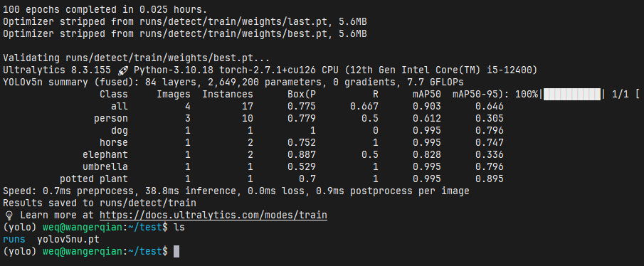The image size is (644, 266).
Task: Click the last.pt weights path line
Action: pyautogui.click(x=185, y=22)
